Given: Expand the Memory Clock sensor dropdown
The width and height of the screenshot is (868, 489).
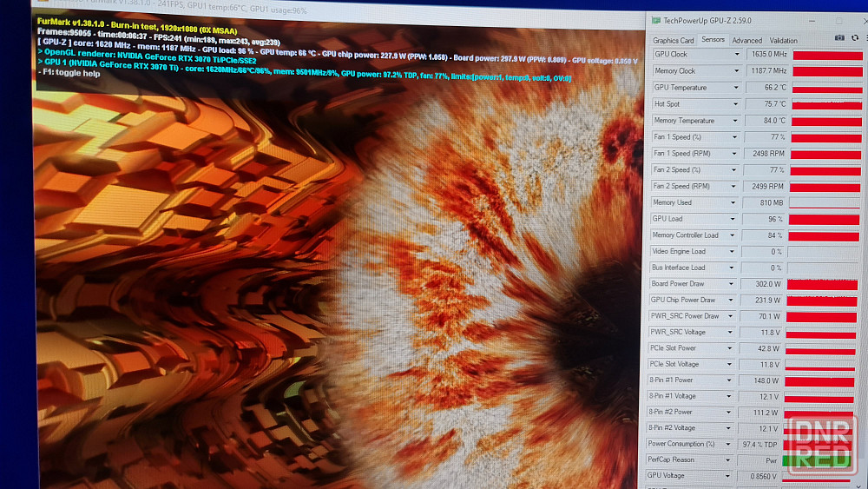Looking at the screenshot, I should [x=736, y=71].
